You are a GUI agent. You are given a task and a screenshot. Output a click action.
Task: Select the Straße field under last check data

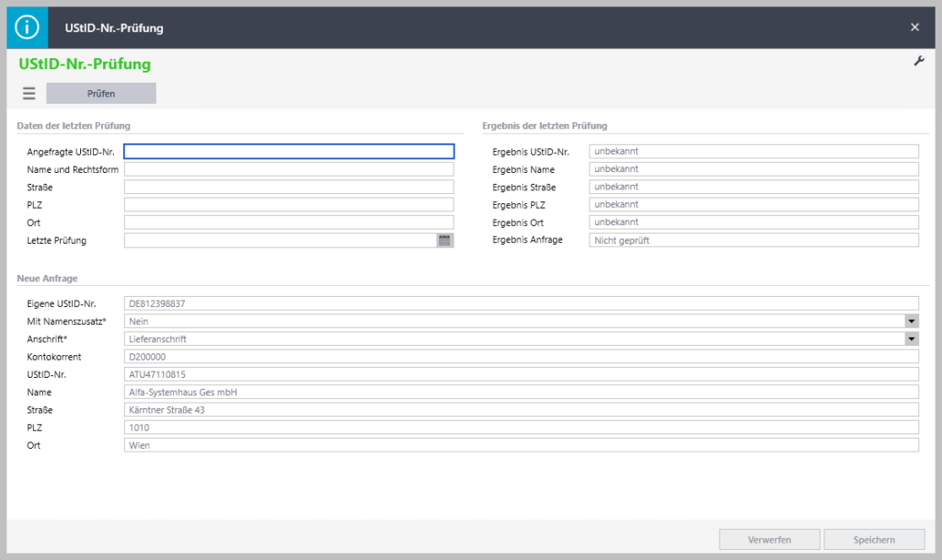click(x=289, y=187)
